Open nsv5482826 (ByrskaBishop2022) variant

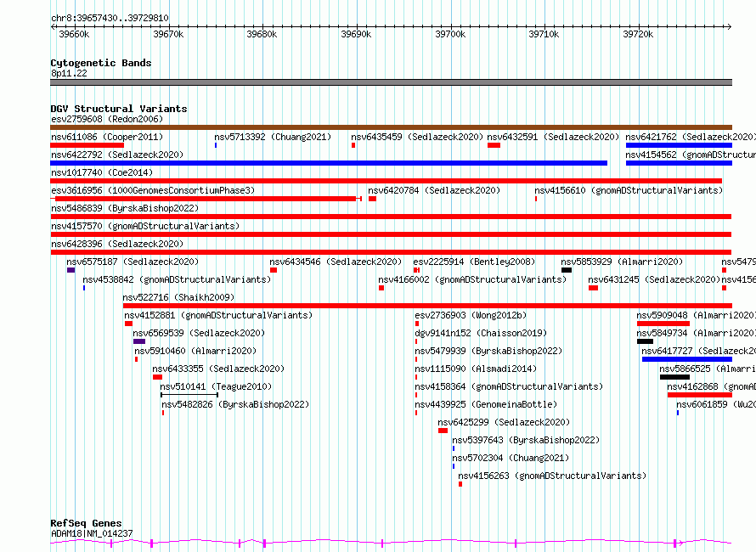235,404
